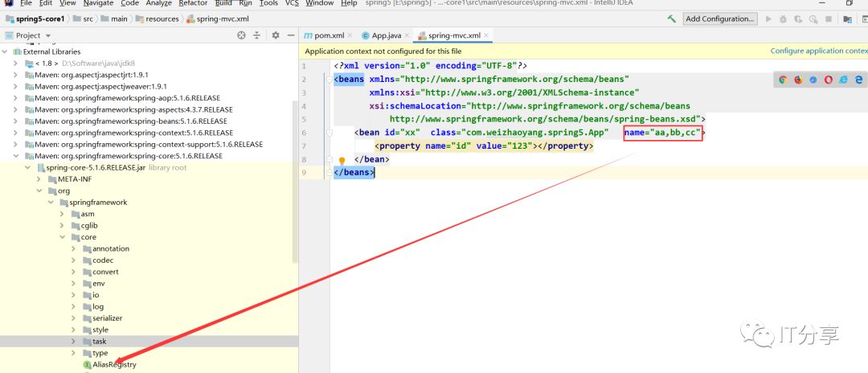This screenshot has width=868, height=373.
Task: Click the Debug bug icon
Action: point(784,18)
